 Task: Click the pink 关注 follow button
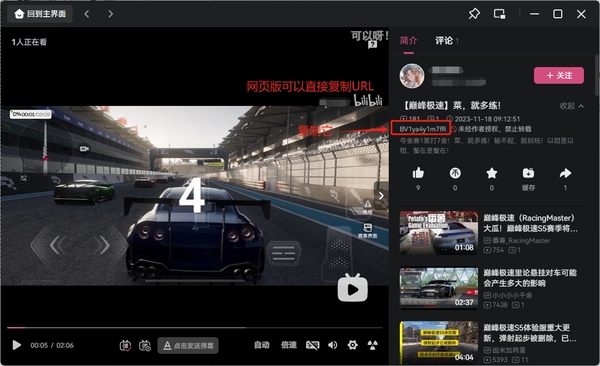pyautogui.click(x=559, y=75)
